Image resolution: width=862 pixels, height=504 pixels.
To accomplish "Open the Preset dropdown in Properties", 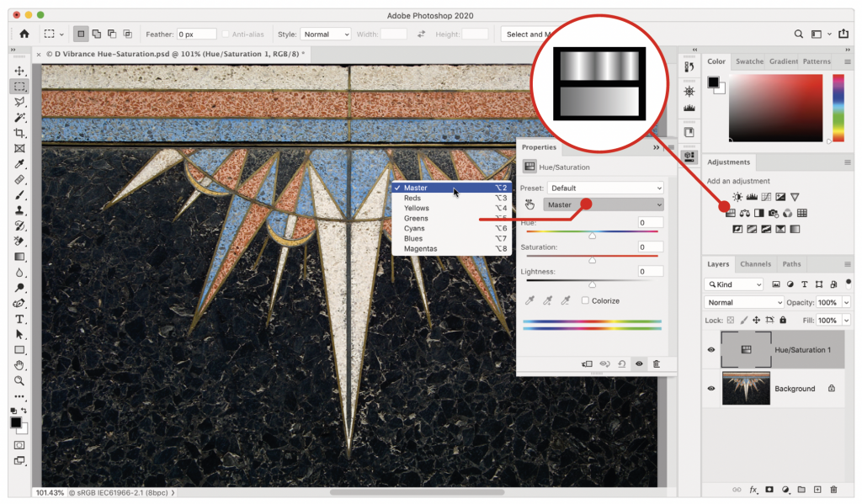I will 604,188.
